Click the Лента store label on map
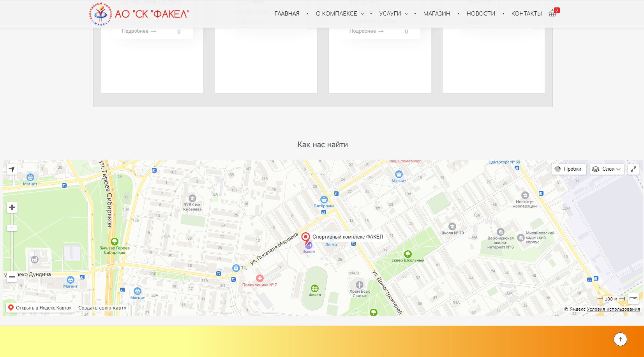Image resolution: width=644 pixels, height=357 pixels. pos(331,245)
